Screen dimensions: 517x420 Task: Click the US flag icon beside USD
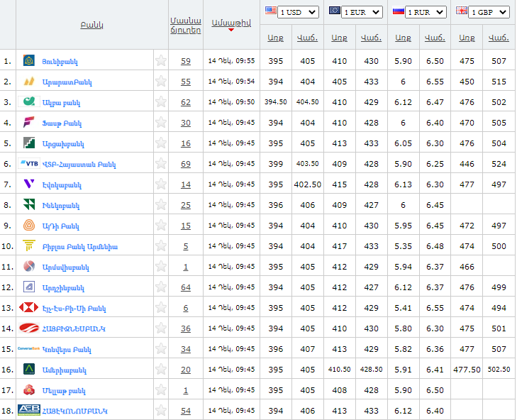[271, 11]
